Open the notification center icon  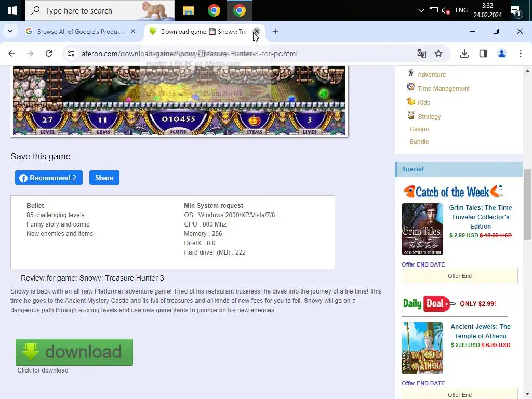(x=516, y=11)
